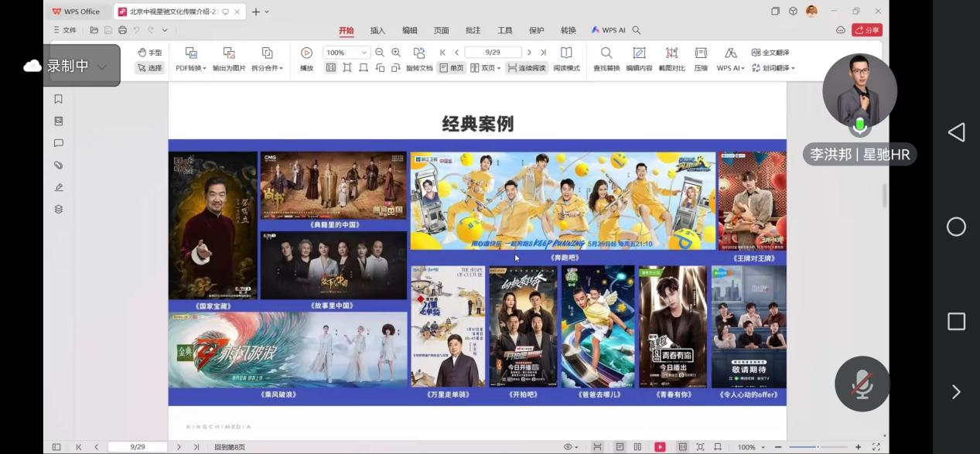Open the thumbnails panel in left sidebar
The width and height of the screenshot is (980, 454).
click(58, 121)
